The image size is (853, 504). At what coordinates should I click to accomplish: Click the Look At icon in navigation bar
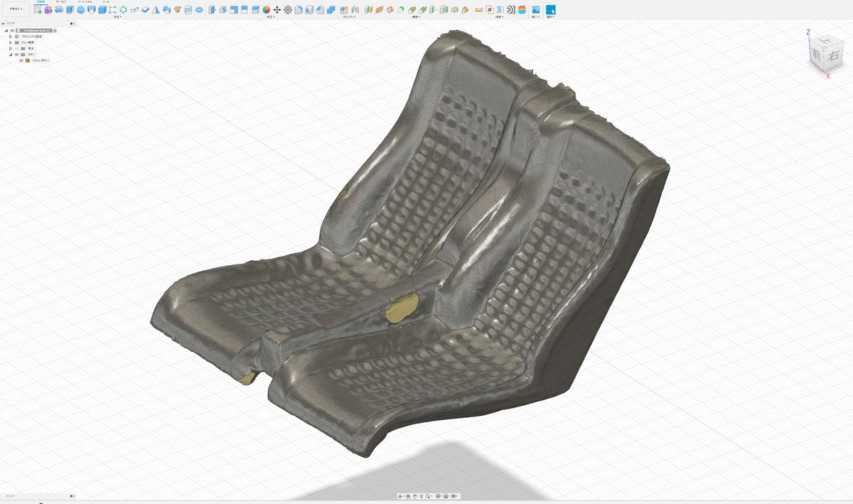point(408,496)
